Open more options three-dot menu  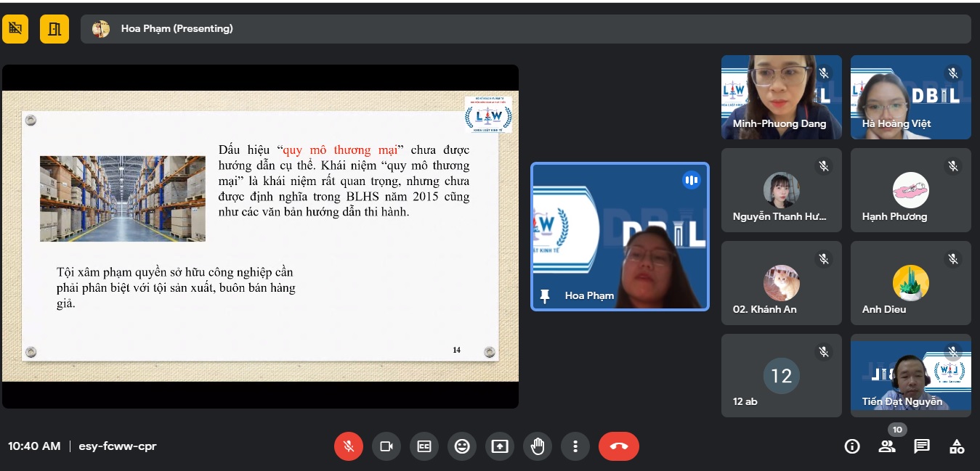575,446
